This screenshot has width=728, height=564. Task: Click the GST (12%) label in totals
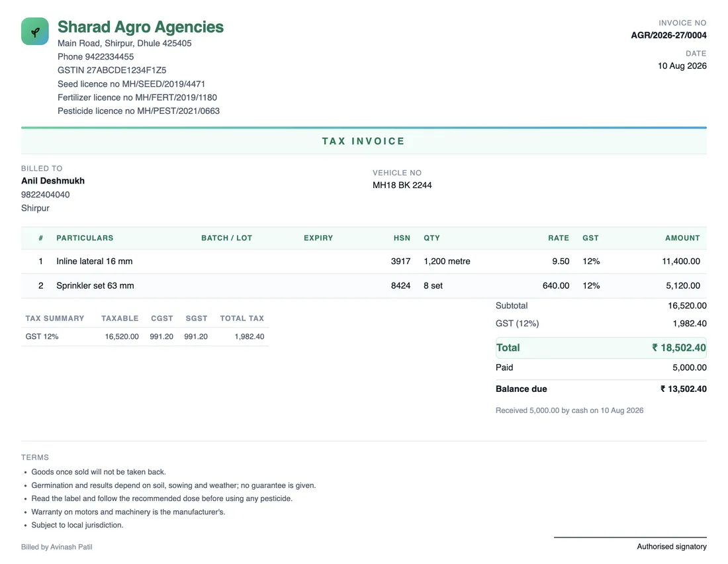click(518, 323)
